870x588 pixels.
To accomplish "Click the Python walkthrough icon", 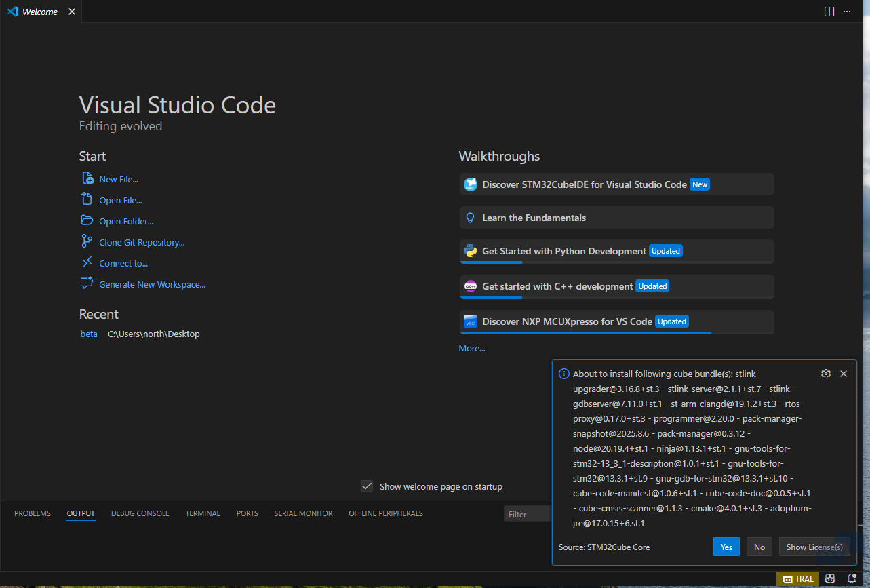I will point(470,251).
